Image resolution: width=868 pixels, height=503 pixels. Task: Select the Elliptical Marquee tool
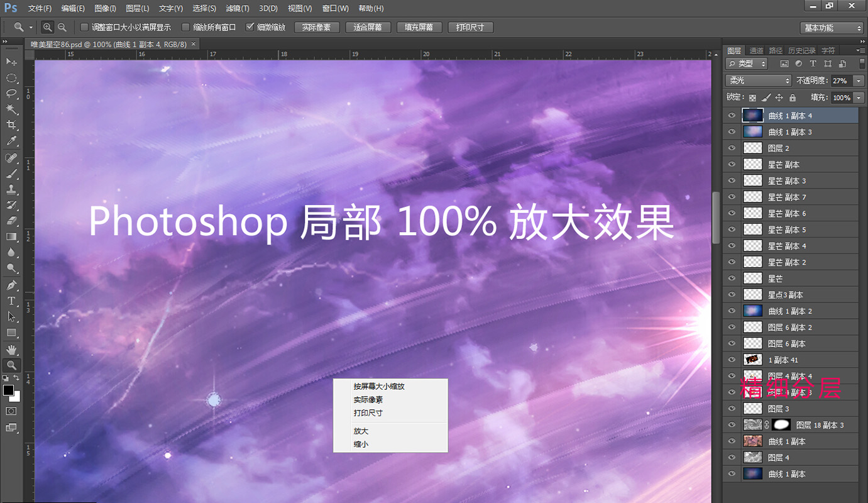[11, 78]
